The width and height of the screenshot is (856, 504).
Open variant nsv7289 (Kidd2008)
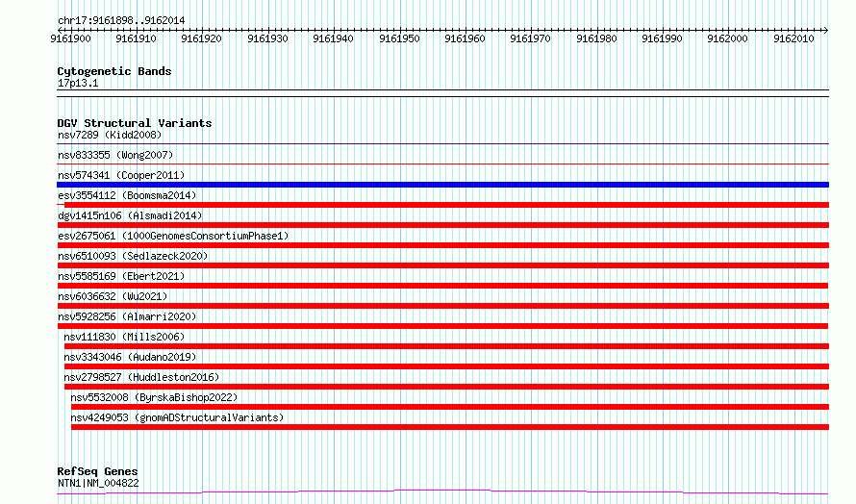[110, 135]
